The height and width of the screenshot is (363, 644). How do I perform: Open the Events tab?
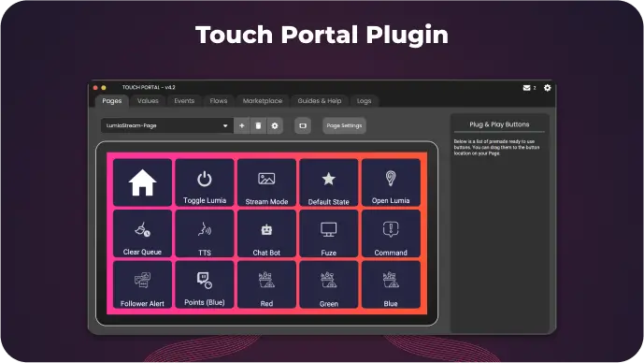click(184, 101)
